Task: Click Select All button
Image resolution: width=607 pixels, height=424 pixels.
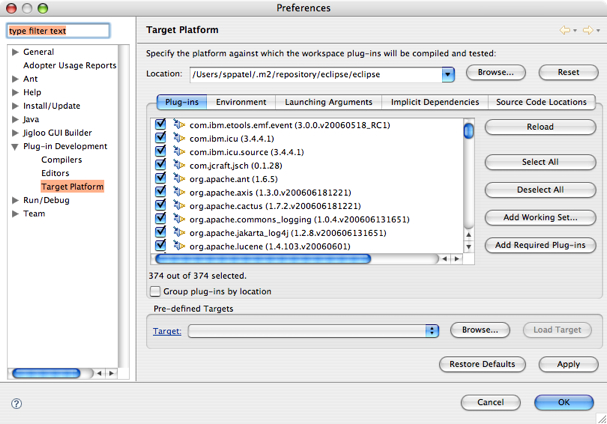Action: tap(540, 162)
